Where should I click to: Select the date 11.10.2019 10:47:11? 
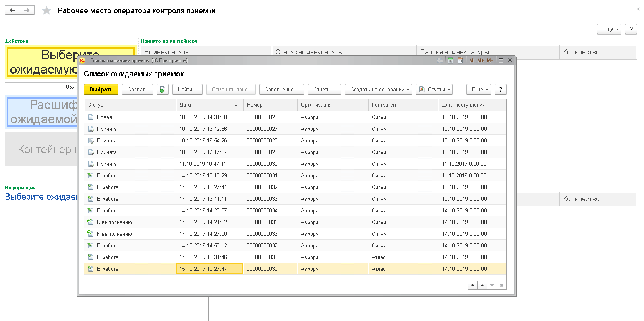(x=203, y=164)
